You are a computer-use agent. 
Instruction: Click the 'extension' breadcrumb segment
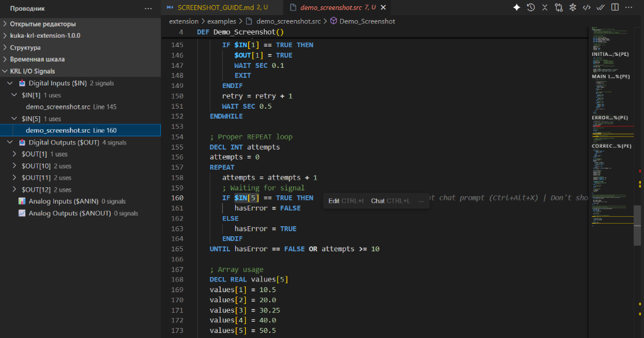coord(184,21)
